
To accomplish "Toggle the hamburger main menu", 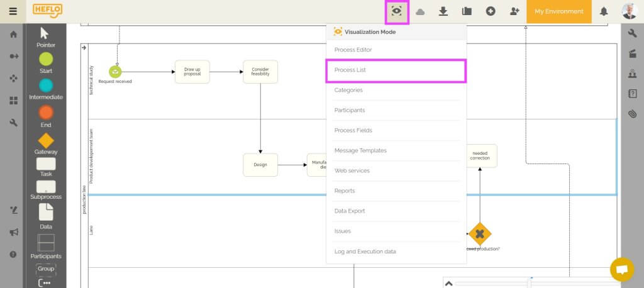I will pyautogui.click(x=13, y=11).
